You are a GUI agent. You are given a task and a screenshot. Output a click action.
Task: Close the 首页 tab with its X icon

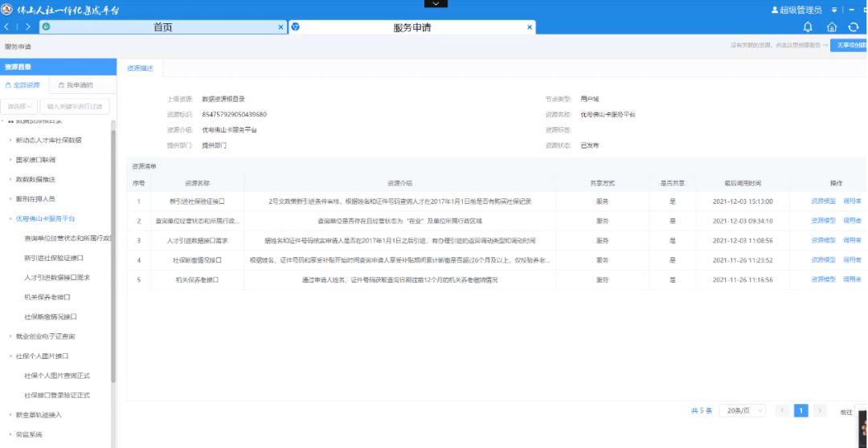[x=281, y=27]
